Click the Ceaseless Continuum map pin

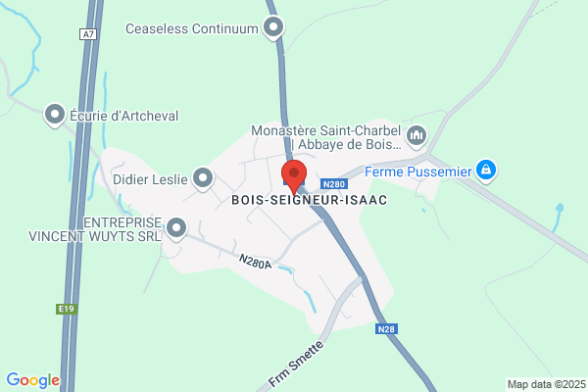click(273, 27)
